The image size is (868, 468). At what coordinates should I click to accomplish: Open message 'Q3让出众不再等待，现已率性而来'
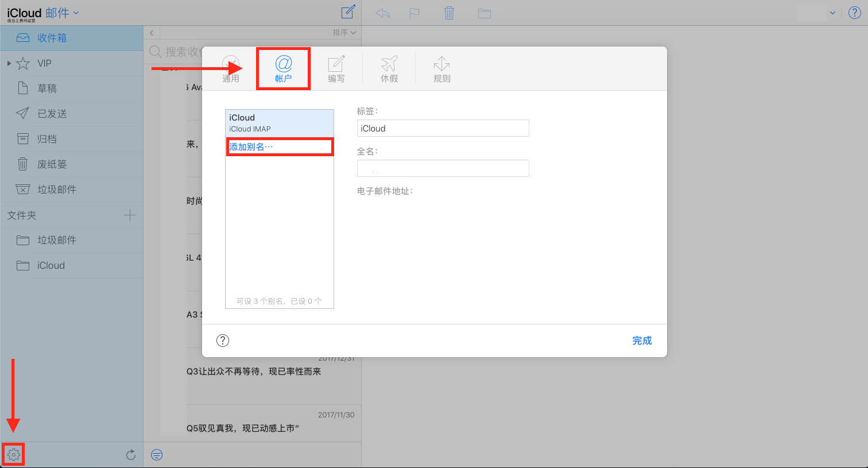coord(254,372)
